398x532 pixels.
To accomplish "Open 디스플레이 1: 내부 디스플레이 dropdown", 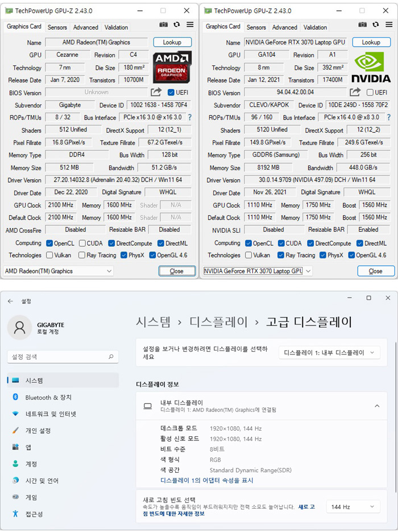I will point(329,353).
